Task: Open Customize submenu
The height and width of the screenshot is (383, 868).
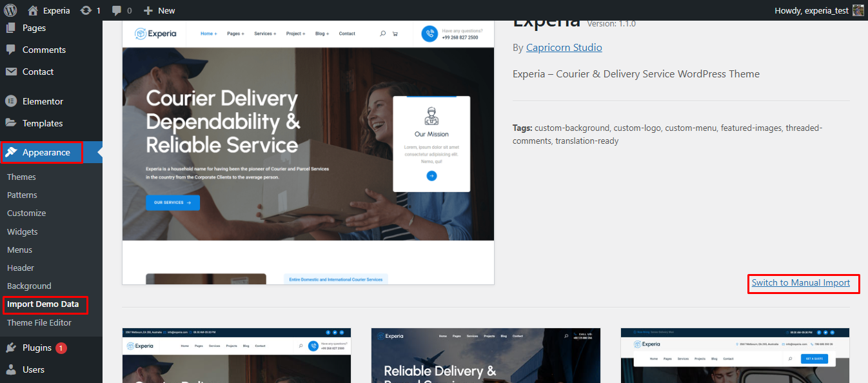Action: click(26, 213)
